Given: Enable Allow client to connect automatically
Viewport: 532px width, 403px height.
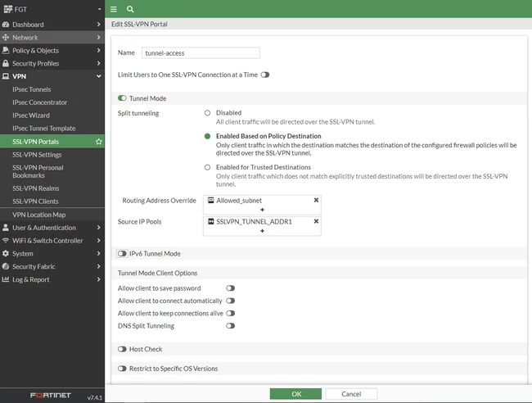Looking at the screenshot, I should tap(230, 301).
